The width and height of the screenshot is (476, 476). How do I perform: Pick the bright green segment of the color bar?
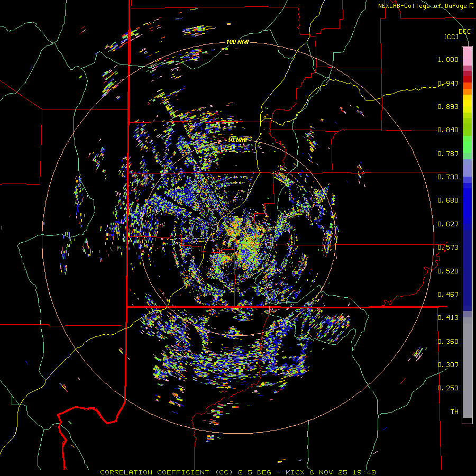pos(467,144)
